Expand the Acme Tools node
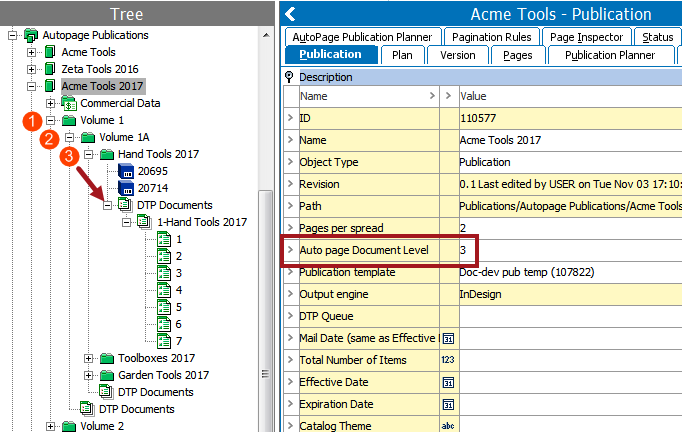The height and width of the screenshot is (432, 682). pos(31,52)
